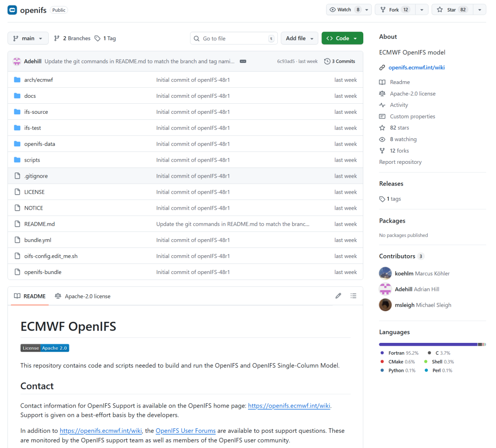
Task: Open the 2 Branches link
Action: tap(72, 38)
